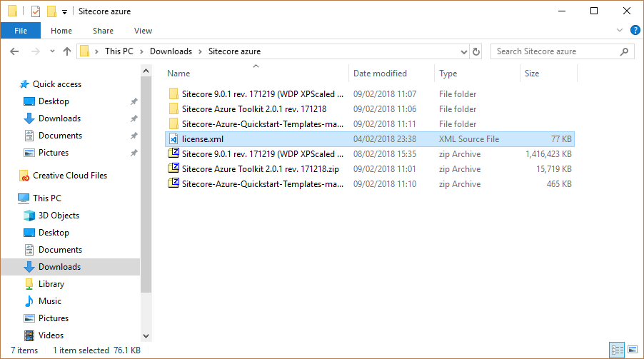Image resolution: width=644 pixels, height=359 pixels.
Task: Open pinned Downloads under Quick access
Action: [x=59, y=118]
